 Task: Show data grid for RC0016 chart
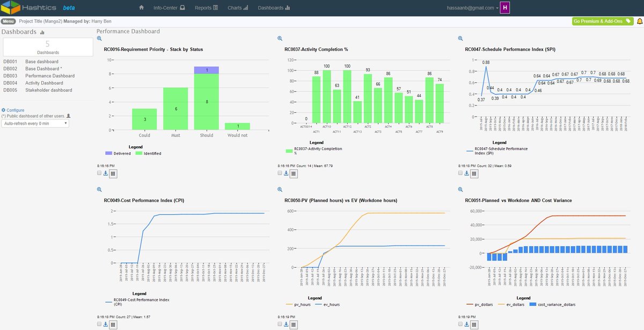click(x=113, y=173)
